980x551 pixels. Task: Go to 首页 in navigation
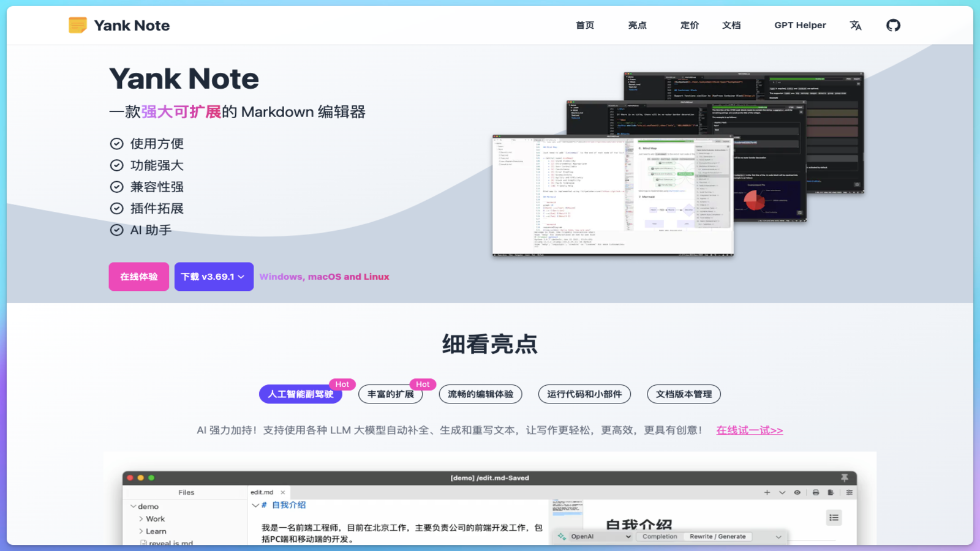pyautogui.click(x=585, y=25)
